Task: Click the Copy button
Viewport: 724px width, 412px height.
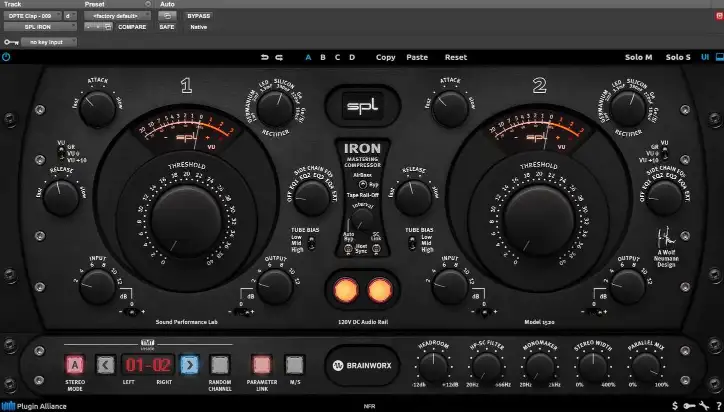Action: click(386, 57)
